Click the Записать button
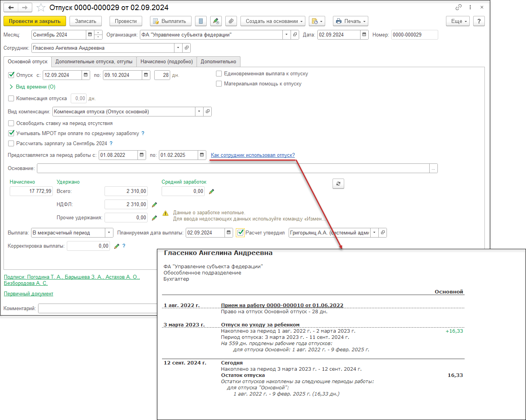This screenshot has width=526, height=420. pos(85,21)
